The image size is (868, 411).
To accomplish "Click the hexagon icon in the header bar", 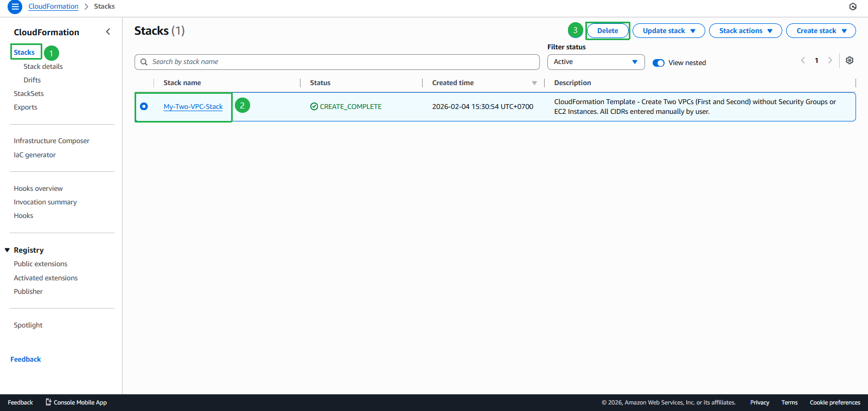I will point(853,7).
